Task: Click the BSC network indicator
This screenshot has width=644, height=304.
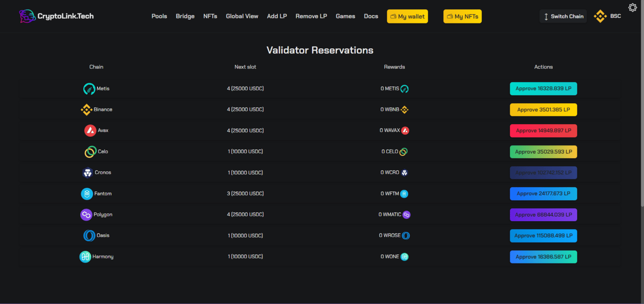Action: click(608, 16)
